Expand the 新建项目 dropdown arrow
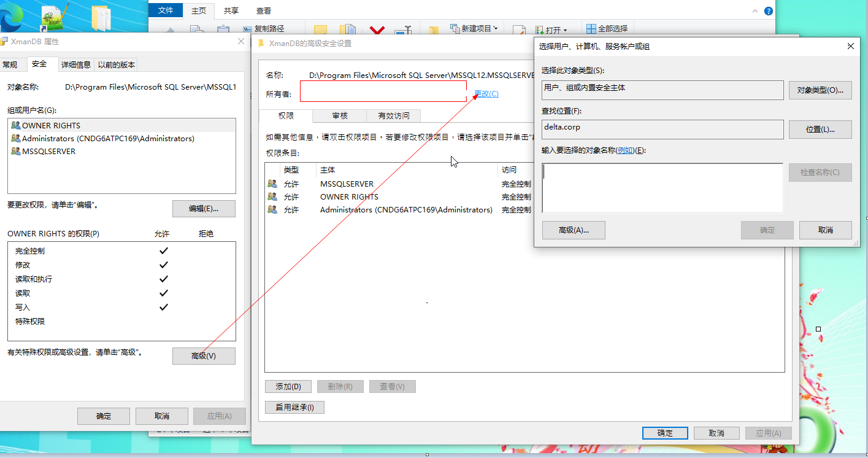The width and height of the screenshot is (868, 458). 496,28
